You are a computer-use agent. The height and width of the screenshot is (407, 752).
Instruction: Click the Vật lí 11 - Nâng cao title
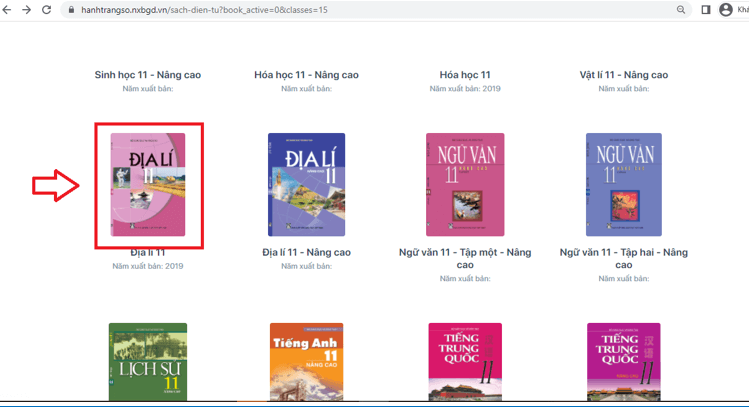623,75
